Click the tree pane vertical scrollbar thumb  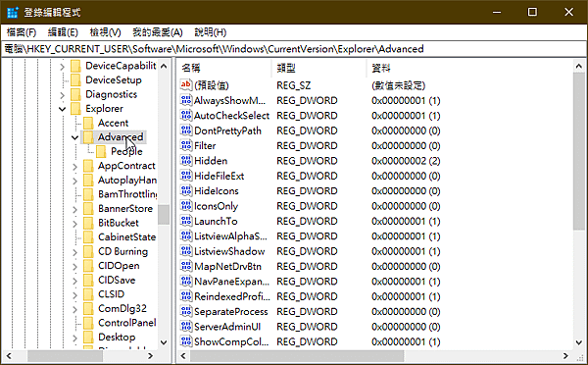click(x=164, y=215)
